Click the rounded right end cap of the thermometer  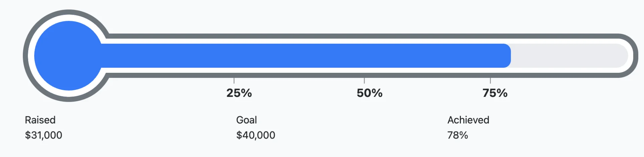pos(635,56)
